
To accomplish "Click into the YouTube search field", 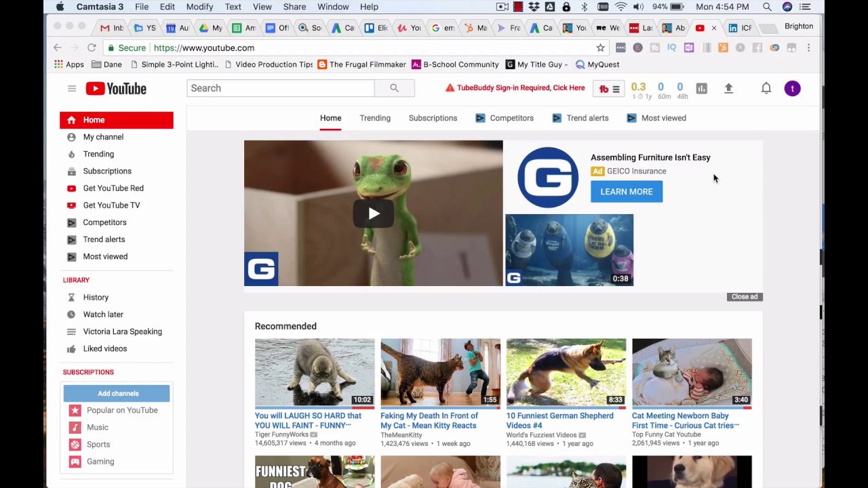I will coord(281,88).
